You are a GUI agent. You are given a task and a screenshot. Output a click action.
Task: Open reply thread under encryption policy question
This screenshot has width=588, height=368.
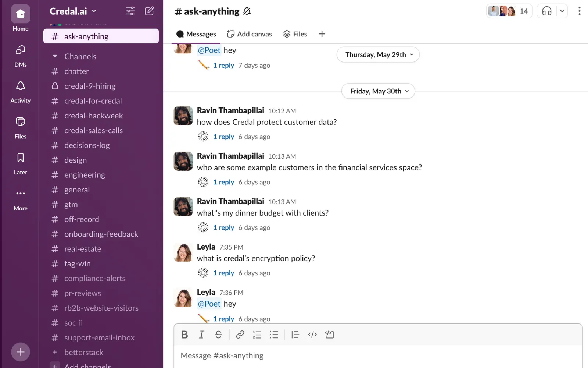click(223, 273)
